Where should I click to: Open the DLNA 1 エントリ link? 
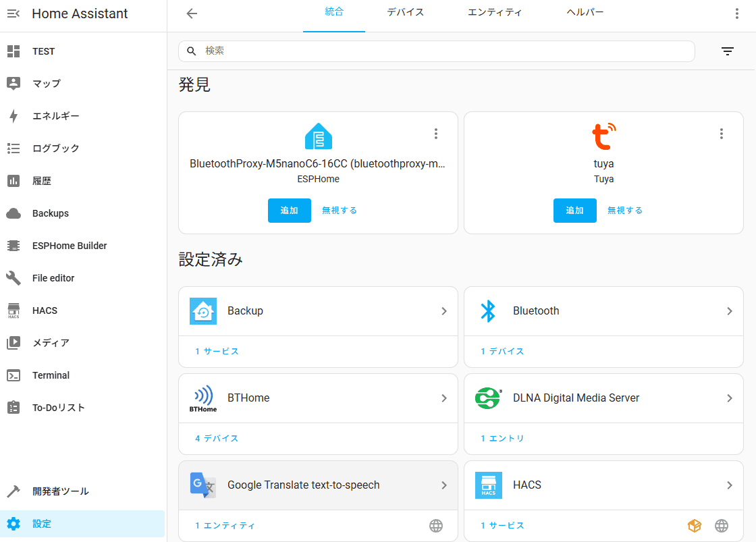(x=502, y=438)
